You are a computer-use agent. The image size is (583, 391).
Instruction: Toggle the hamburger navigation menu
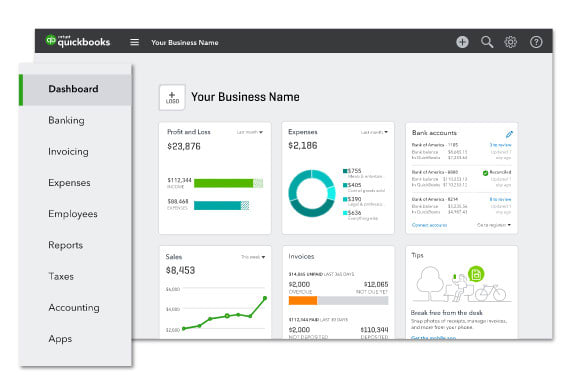point(135,42)
